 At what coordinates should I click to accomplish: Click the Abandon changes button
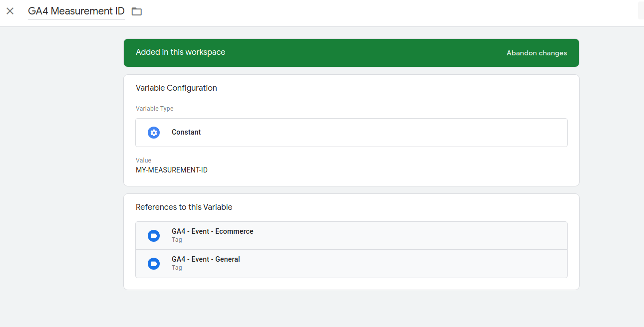pos(537,53)
